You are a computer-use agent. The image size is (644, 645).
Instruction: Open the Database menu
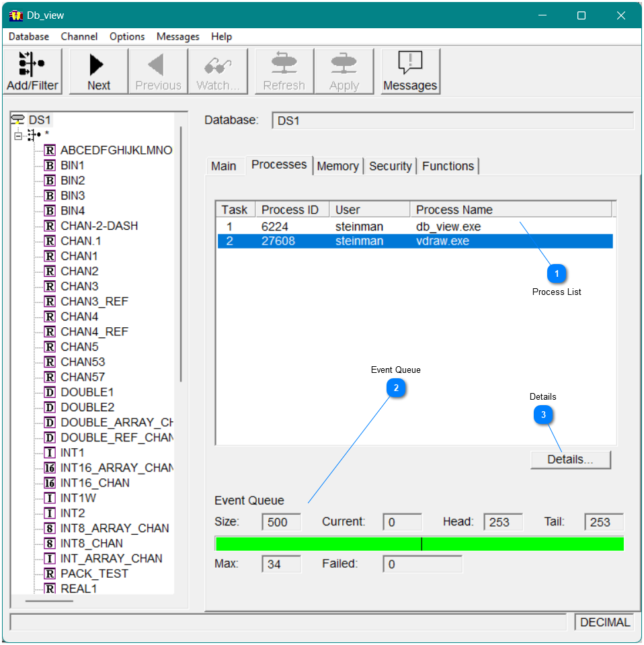[x=28, y=36]
